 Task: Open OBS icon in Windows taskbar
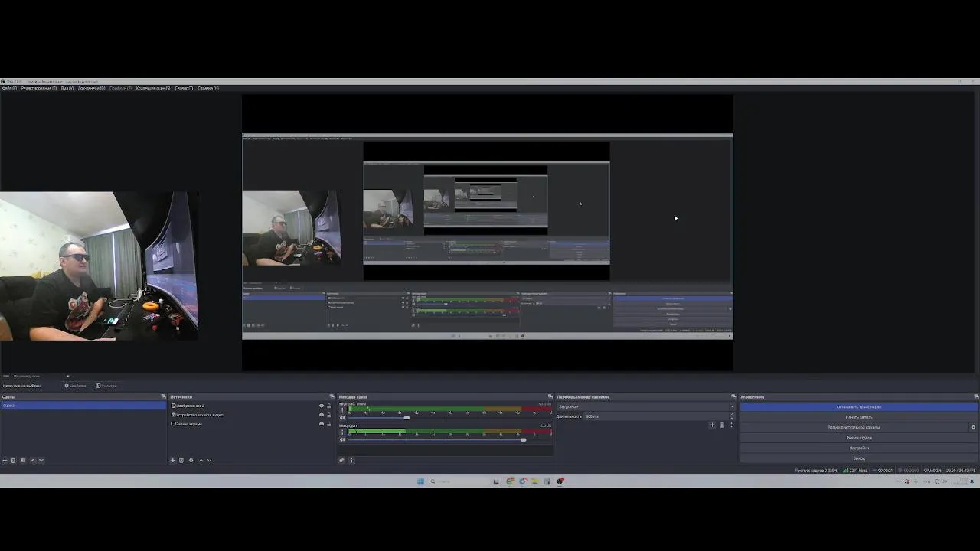(x=560, y=481)
